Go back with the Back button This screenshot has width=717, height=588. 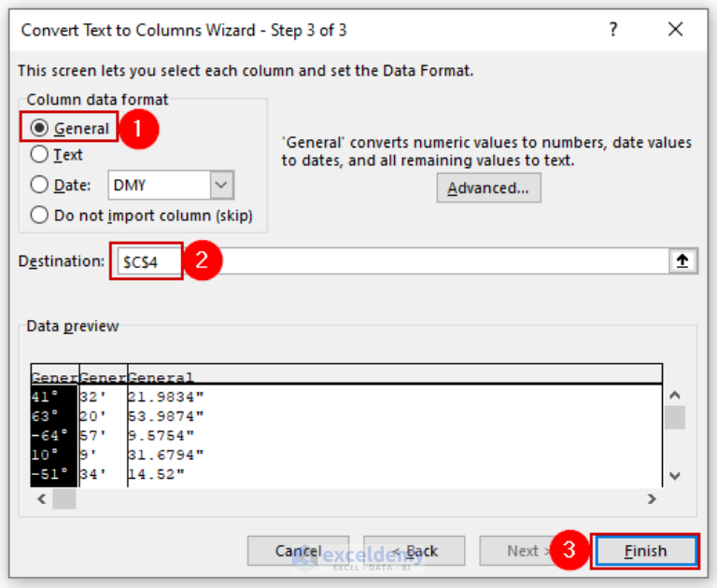click(415, 551)
